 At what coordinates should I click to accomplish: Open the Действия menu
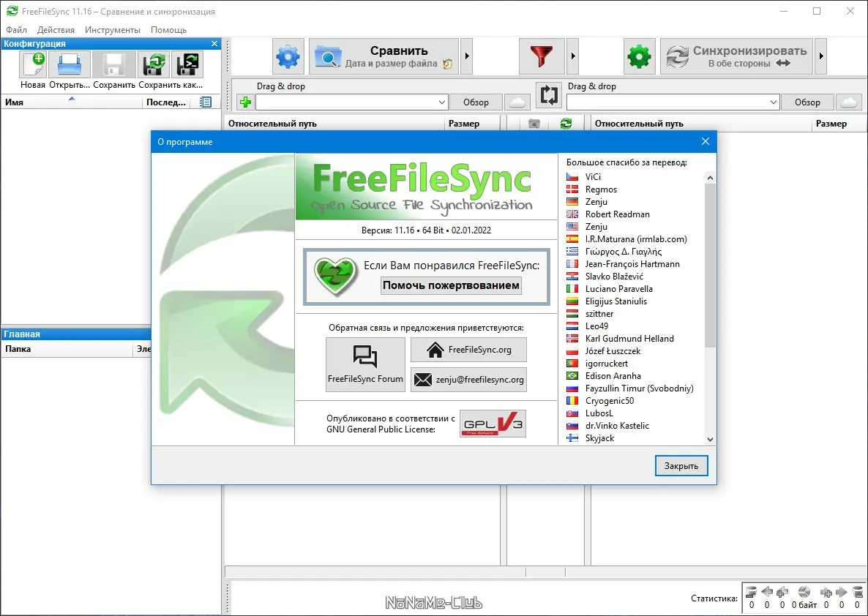click(56, 30)
